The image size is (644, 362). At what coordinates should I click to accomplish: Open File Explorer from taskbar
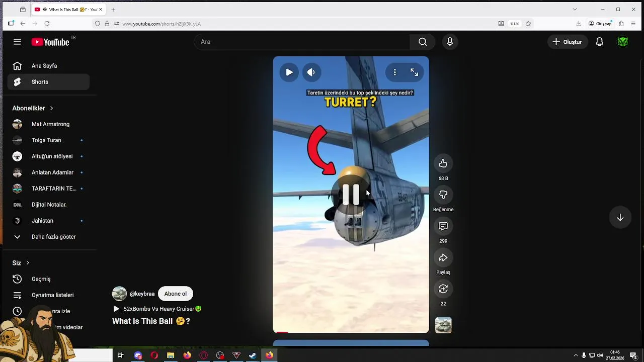(x=171, y=355)
